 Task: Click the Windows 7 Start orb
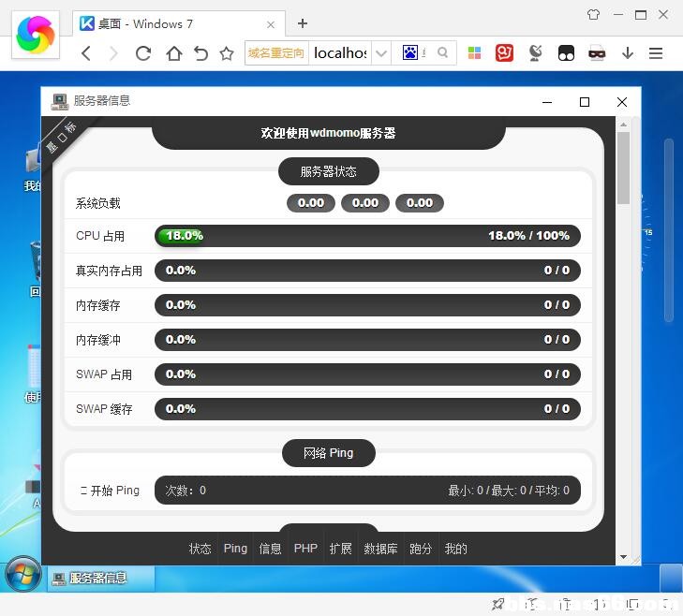coord(23,575)
